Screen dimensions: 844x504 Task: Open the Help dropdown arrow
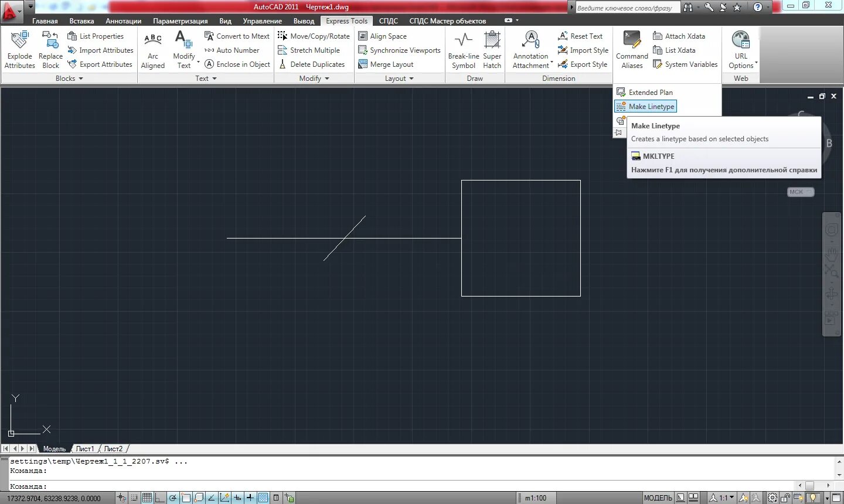[x=768, y=7]
